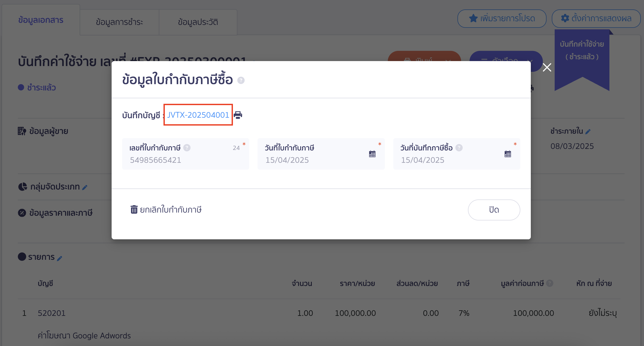The image size is (644, 346).
Task: Click the pencil icon next to ชำระภายใน
Action: pos(588,132)
